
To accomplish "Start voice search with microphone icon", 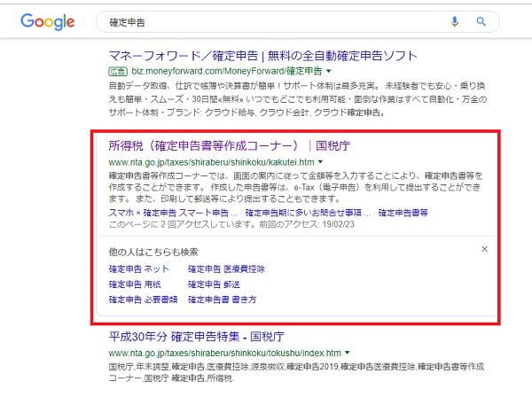I will [x=454, y=22].
